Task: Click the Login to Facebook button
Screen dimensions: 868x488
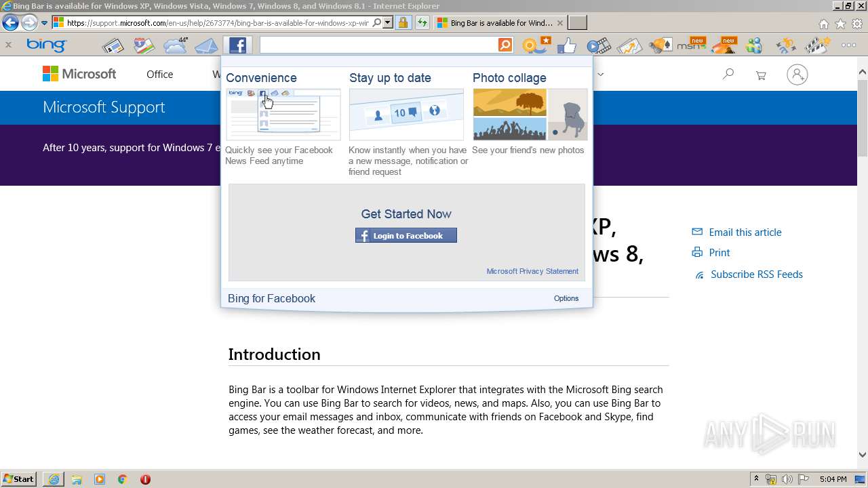Action: pos(406,235)
